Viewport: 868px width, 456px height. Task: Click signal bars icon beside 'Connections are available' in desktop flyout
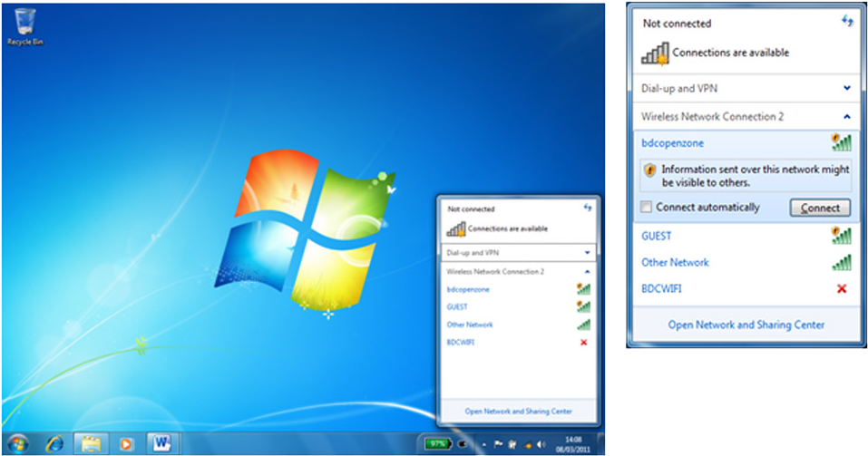click(x=456, y=229)
